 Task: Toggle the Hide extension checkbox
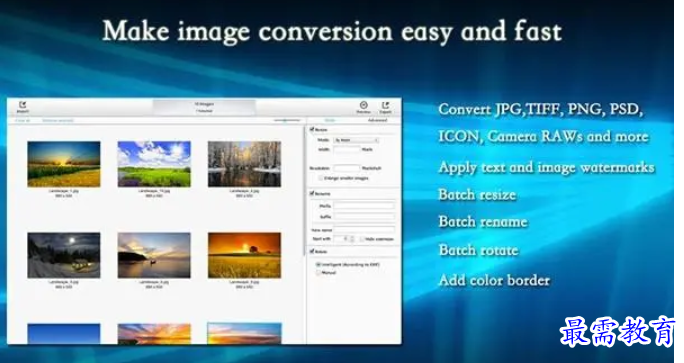tap(362, 239)
